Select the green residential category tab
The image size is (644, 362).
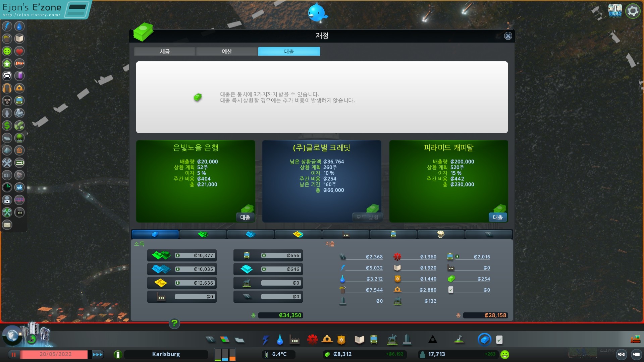203,234
